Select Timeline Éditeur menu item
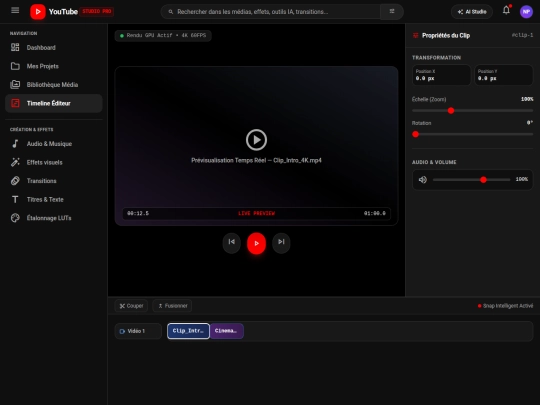 [54, 103]
